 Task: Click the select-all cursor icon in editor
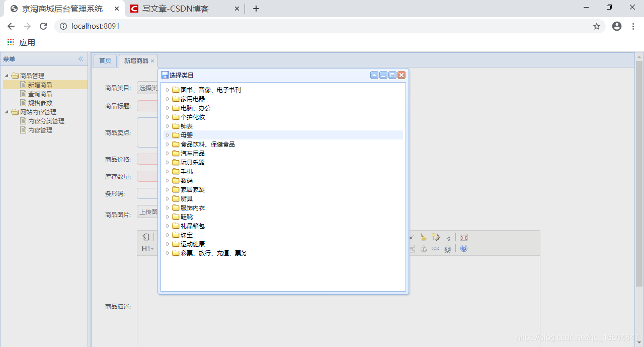pos(448,237)
